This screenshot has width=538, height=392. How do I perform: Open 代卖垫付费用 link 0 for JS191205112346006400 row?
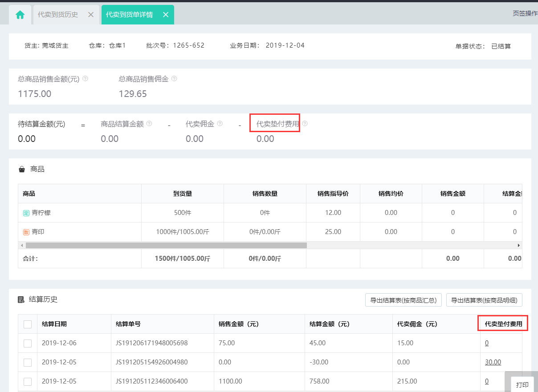pyautogui.click(x=487, y=381)
